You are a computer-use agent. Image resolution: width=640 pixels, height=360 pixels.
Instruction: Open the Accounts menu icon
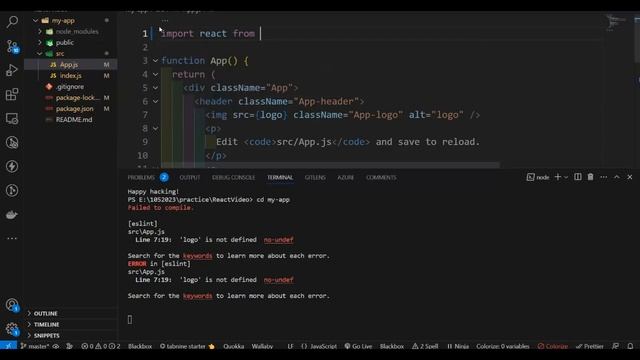coord(12,305)
